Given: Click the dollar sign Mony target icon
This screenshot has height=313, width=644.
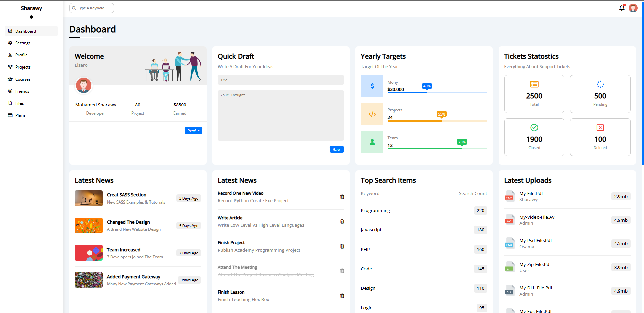Looking at the screenshot, I should point(372,86).
